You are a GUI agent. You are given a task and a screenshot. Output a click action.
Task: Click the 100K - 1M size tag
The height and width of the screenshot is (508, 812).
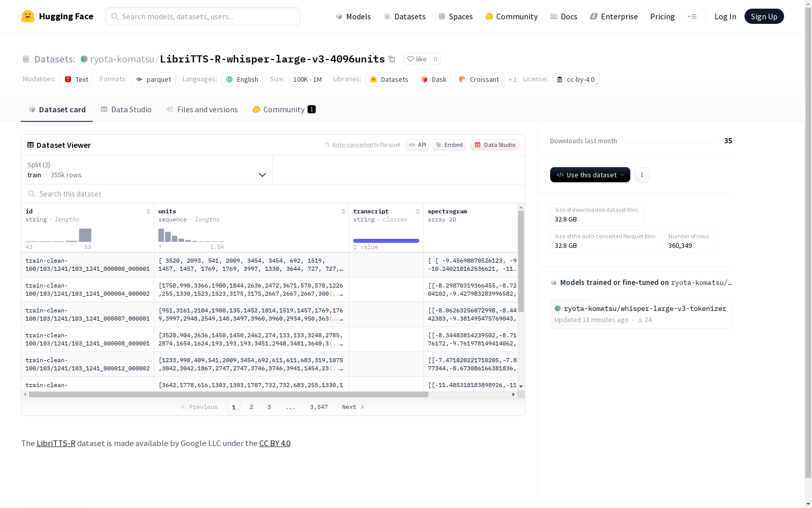(x=308, y=79)
